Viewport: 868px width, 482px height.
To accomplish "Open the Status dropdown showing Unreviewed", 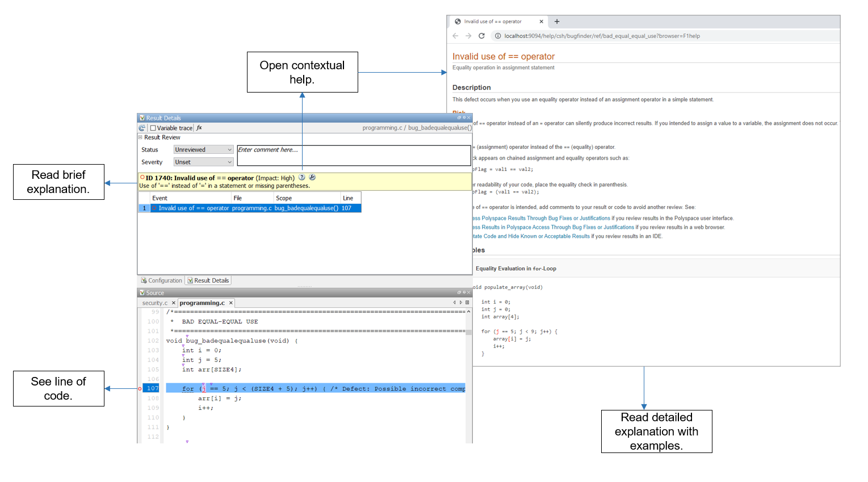I will [203, 150].
